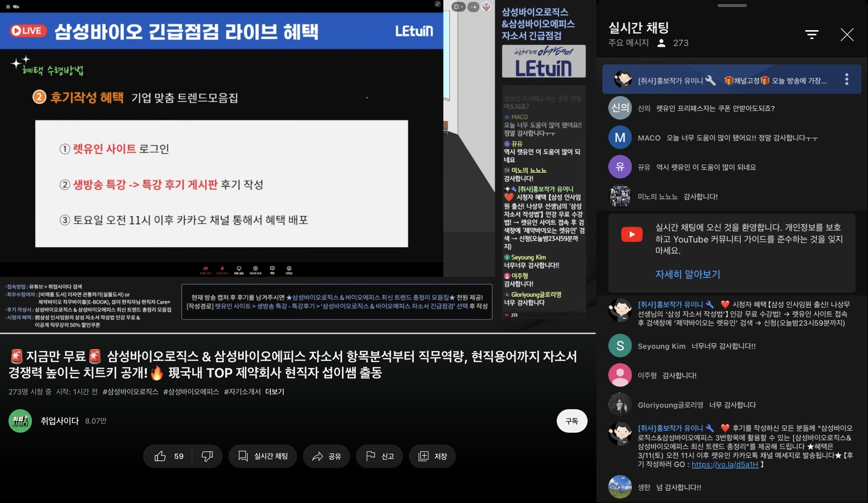
Task: Share the video via 공유 button
Action: (326, 456)
